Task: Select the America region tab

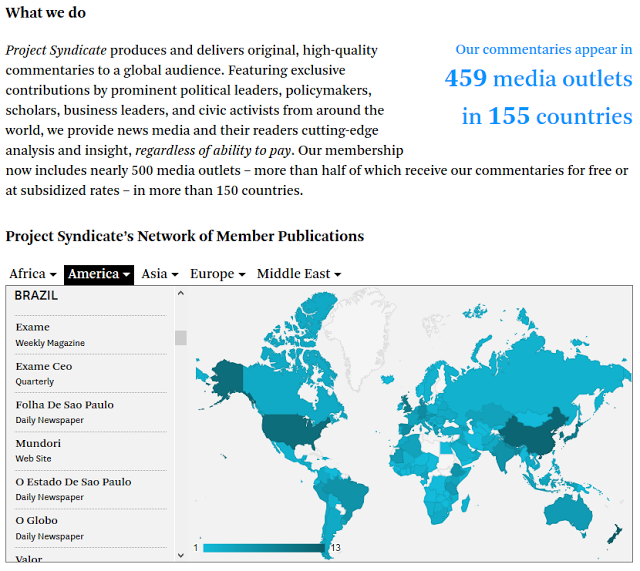Action: click(99, 274)
